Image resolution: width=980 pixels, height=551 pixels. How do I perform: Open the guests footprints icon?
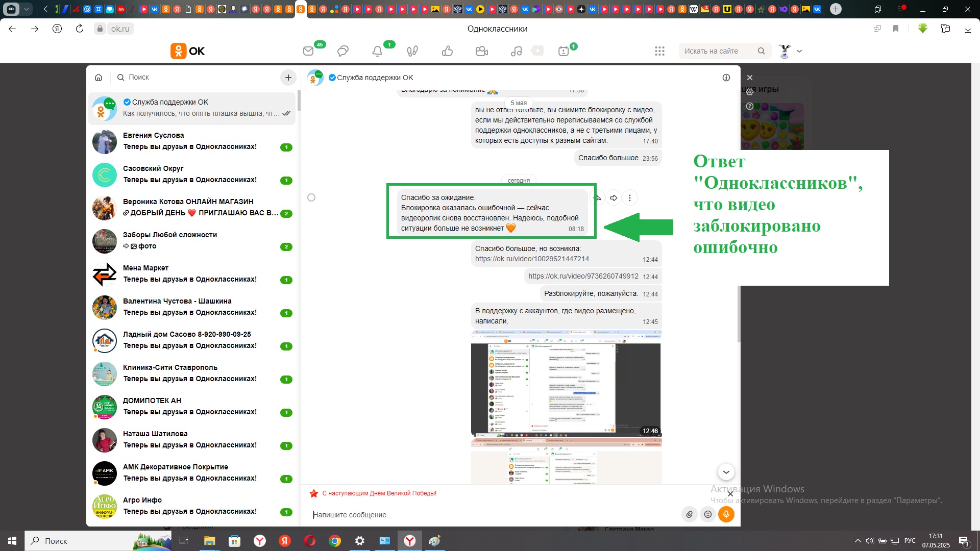point(412,51)
